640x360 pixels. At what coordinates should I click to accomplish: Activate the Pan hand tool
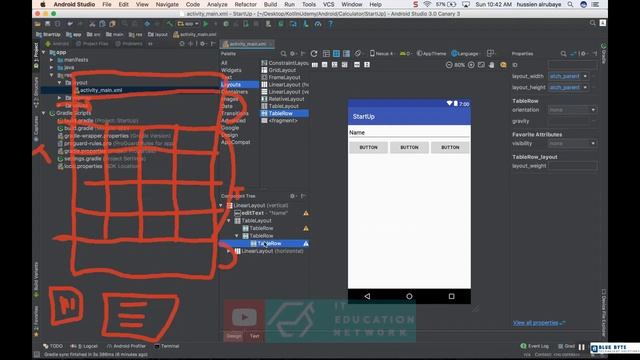(492, 65)
